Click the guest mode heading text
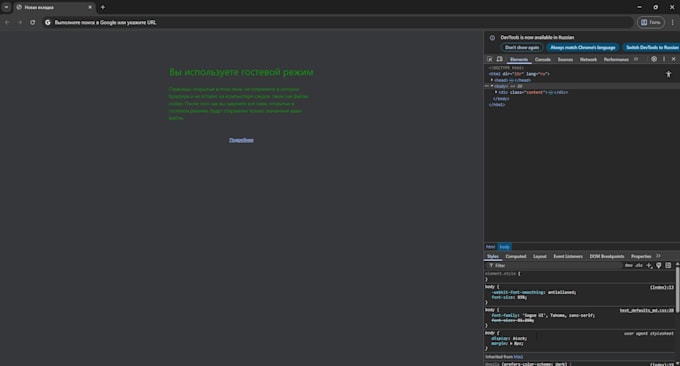 click(241, 72)
